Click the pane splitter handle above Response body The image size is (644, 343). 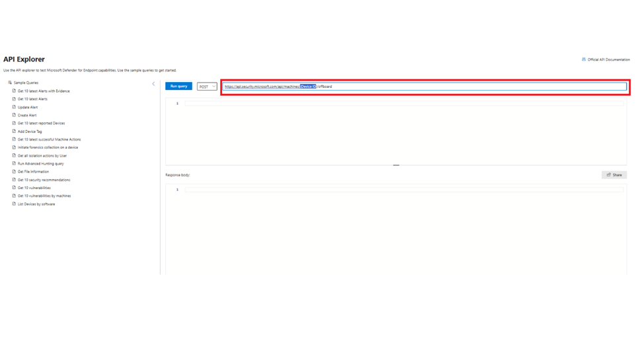point(396,165)
